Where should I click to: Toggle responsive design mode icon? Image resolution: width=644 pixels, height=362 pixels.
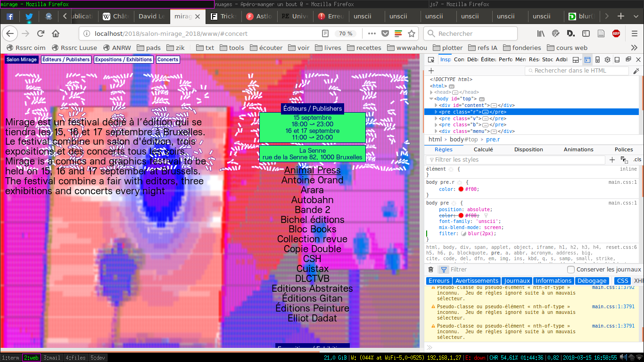point(597,59)
